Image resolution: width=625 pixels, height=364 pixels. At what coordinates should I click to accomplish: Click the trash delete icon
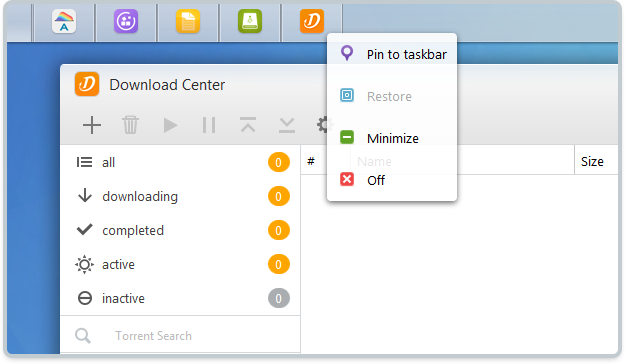(x=130, y=125)
